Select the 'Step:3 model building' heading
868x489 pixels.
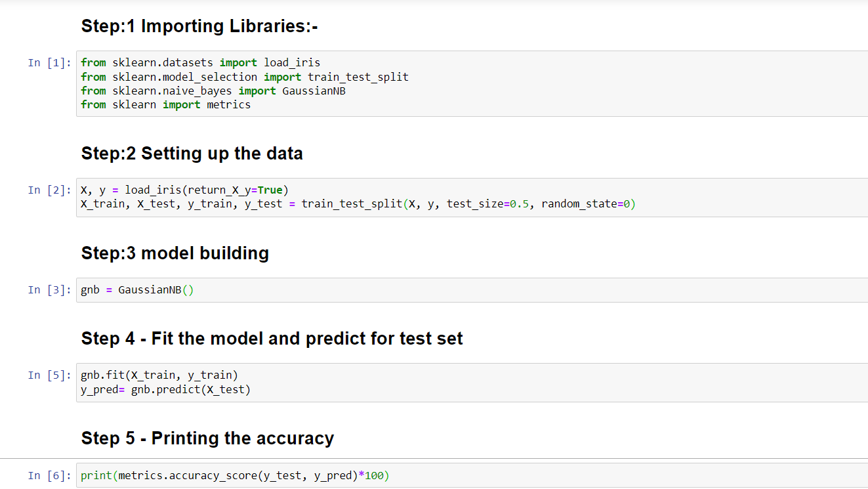click(x=175, y=253)
